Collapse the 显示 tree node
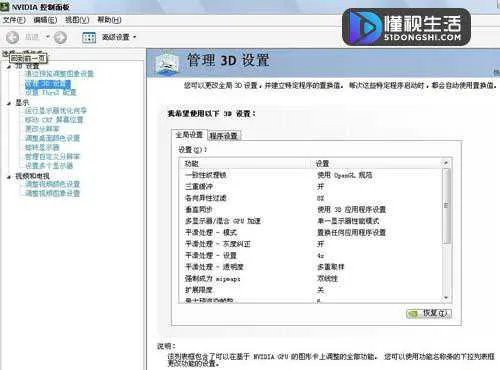The image size is (500, 370). [9, 104]
